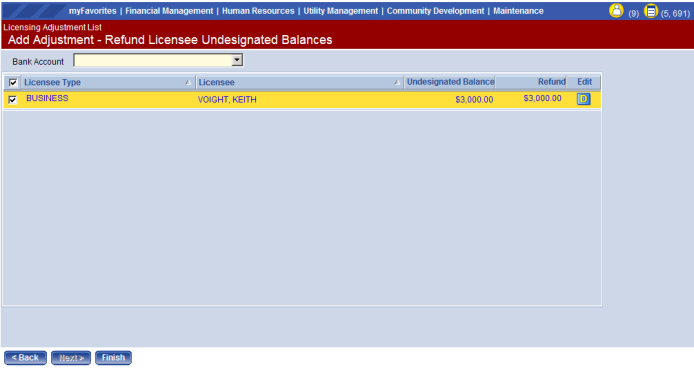The height and width of the screenshot is (368, 694).
Task: Go to Licensing Adjustment List breadcrumb
Action: pyautogui.click(x=53, y=27)
